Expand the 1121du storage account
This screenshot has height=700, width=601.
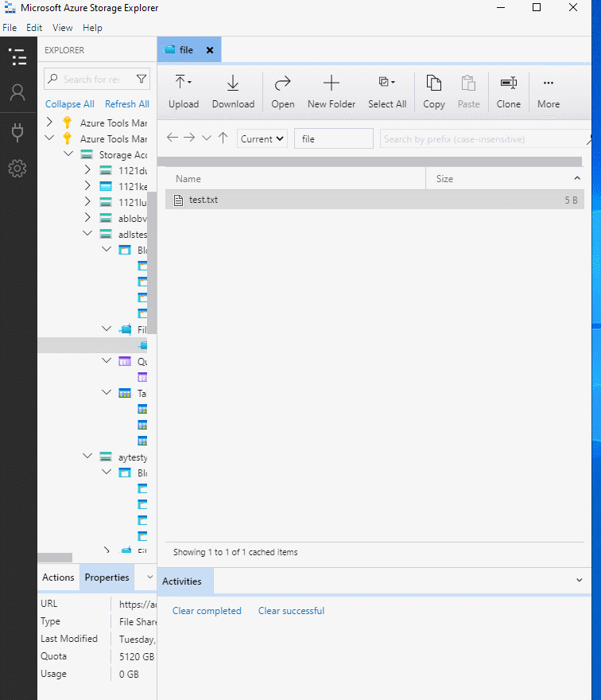coord(87,169)
